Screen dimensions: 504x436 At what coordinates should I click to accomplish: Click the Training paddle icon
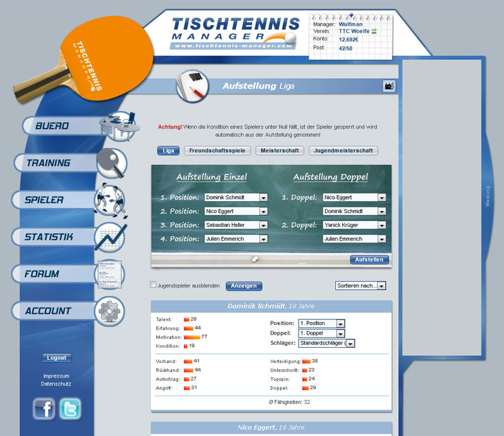[112, 163]
